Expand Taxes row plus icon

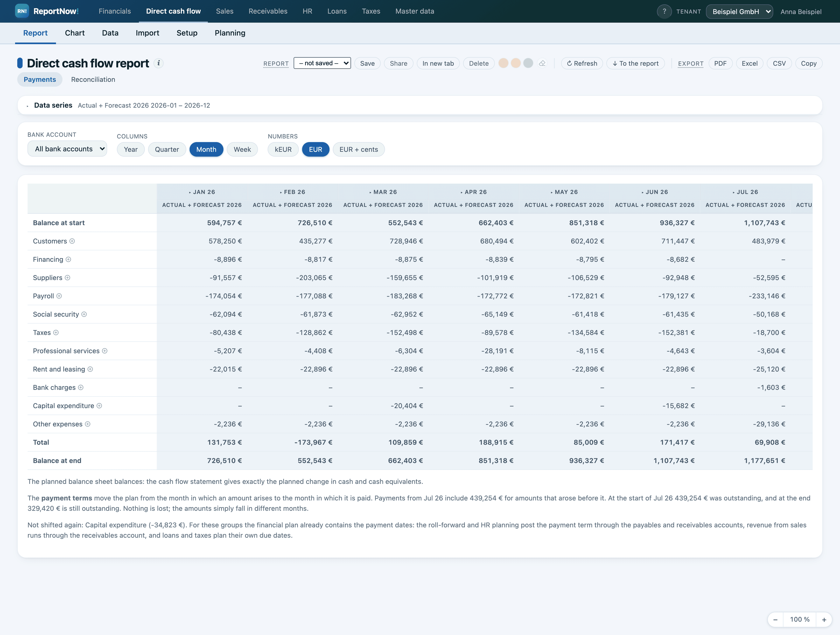(x=56, y=332)
